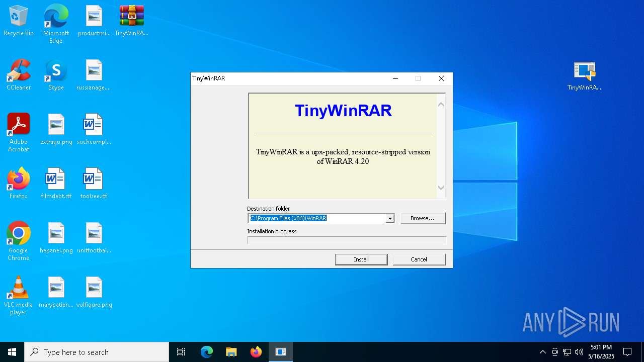
Task: Open the taskbar clock and date
Action: [x=601, y=352]
